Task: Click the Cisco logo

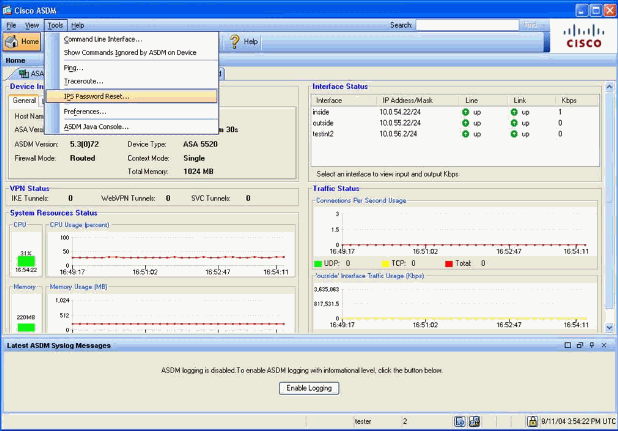Action: (x=584, y=38)
